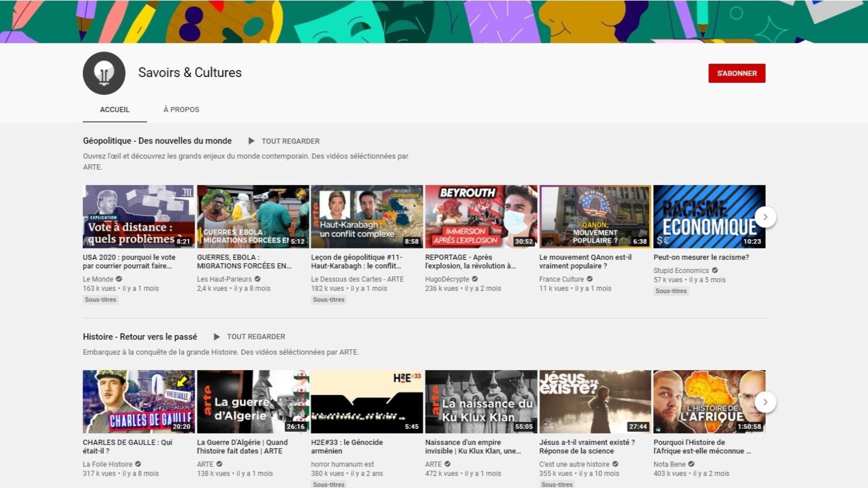Viewport: 868px width, 488px height.
Task: Click verified badge next to HugoDécrypte
Action: (475, 279)
